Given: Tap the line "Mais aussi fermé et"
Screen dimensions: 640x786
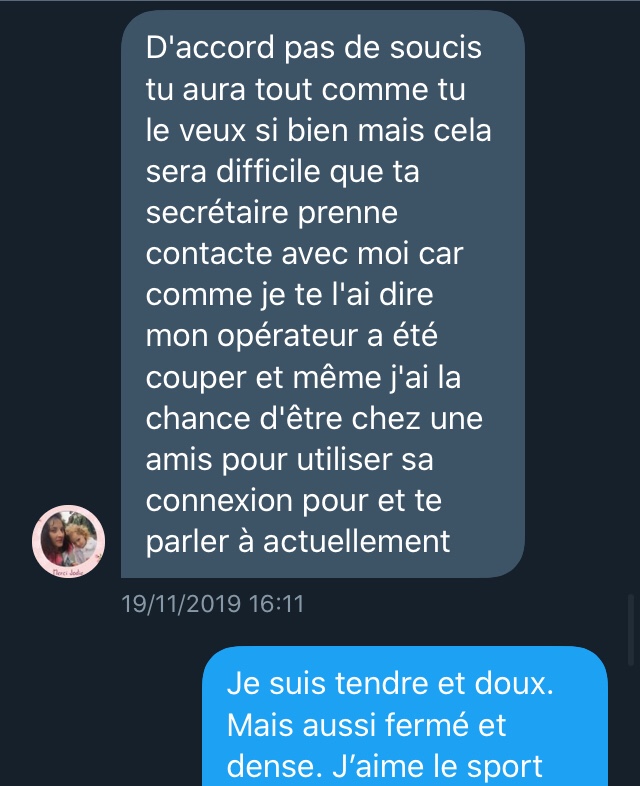Looking at the screenshot, I should [366, 725].
